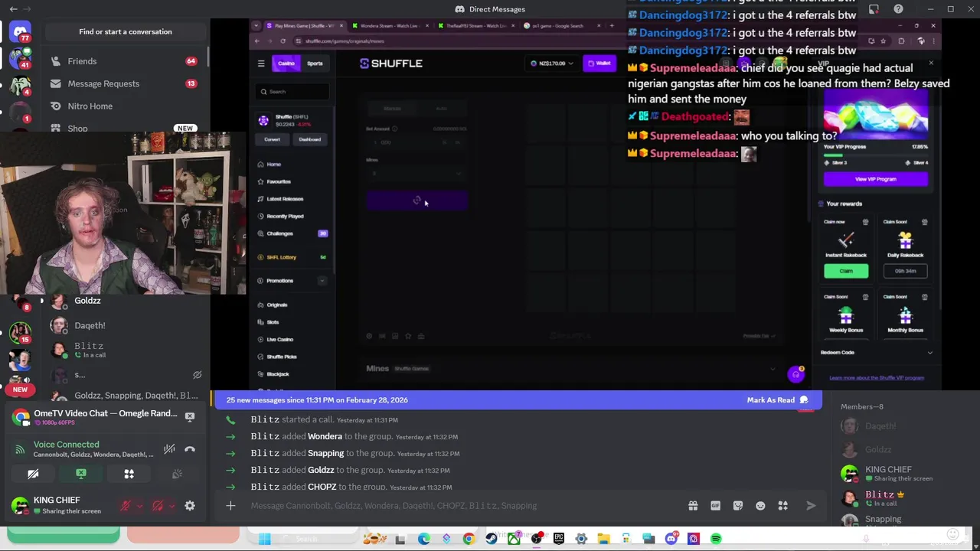Viewport: 980px width, 551px height.
Task: Switch to Casino mode on Shuffle
Action: [x=286, y=64]
